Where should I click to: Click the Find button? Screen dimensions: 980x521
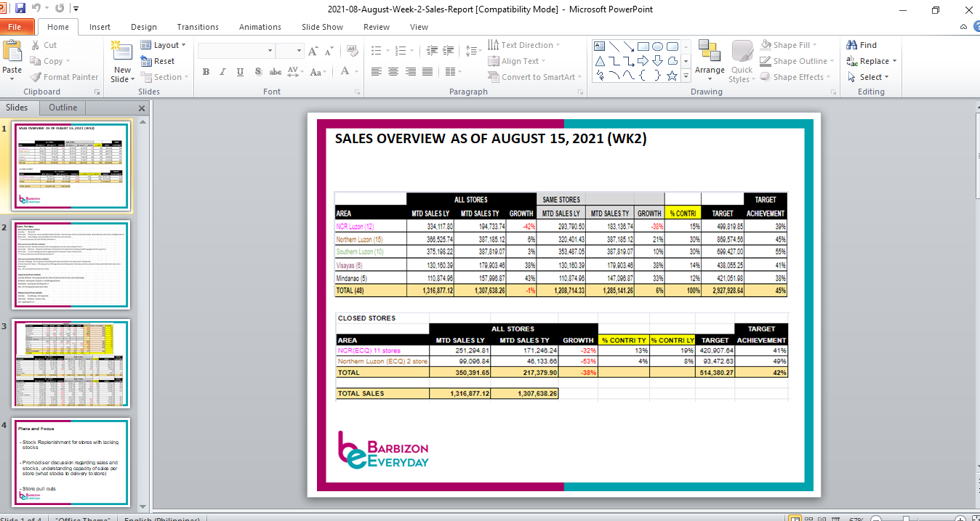tap(862, 45)
